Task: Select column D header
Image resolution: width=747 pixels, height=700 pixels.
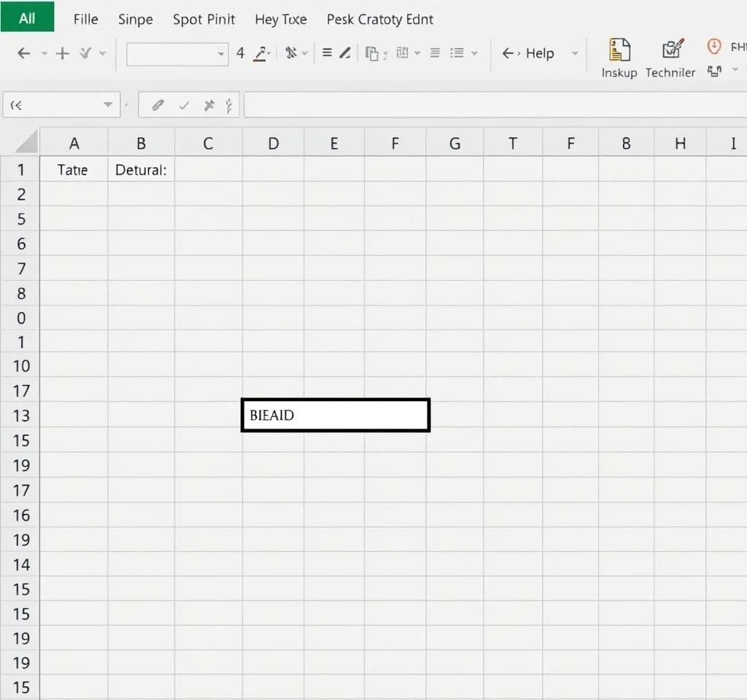Action: 273,143
